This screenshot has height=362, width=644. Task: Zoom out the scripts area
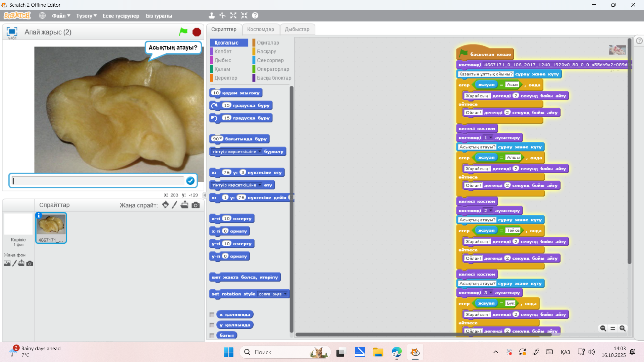click(x=603, y=328)
